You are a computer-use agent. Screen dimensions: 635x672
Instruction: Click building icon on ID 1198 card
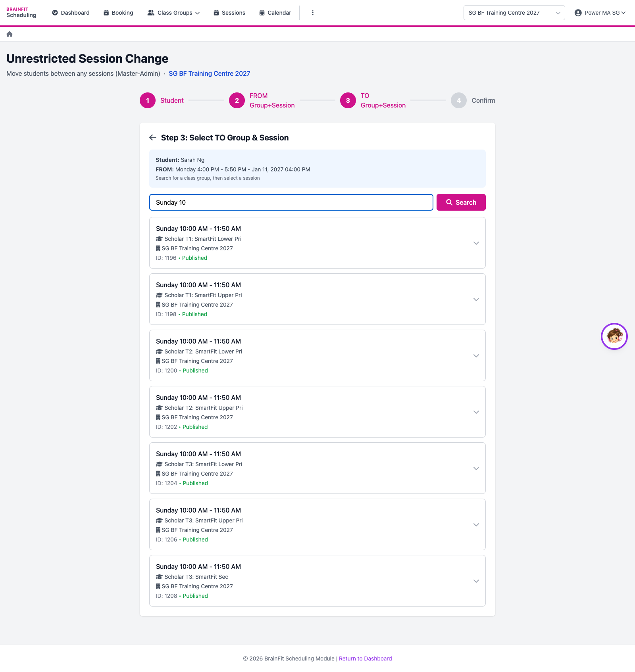[158, 305]
